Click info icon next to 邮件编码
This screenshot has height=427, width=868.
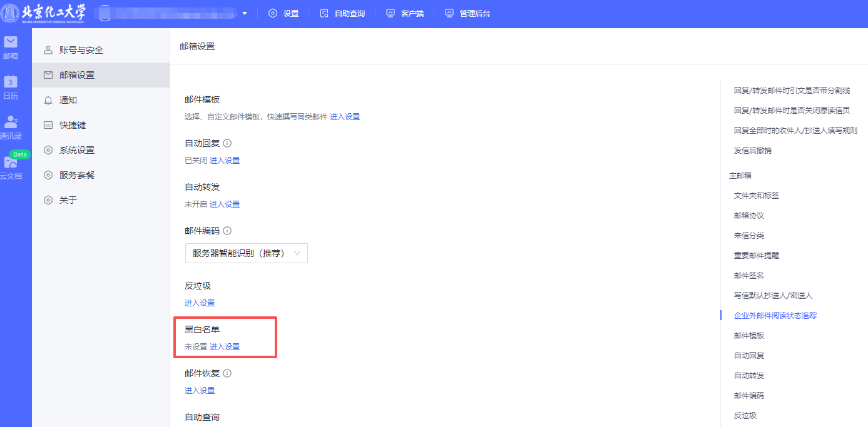click(x=227, y=231)
